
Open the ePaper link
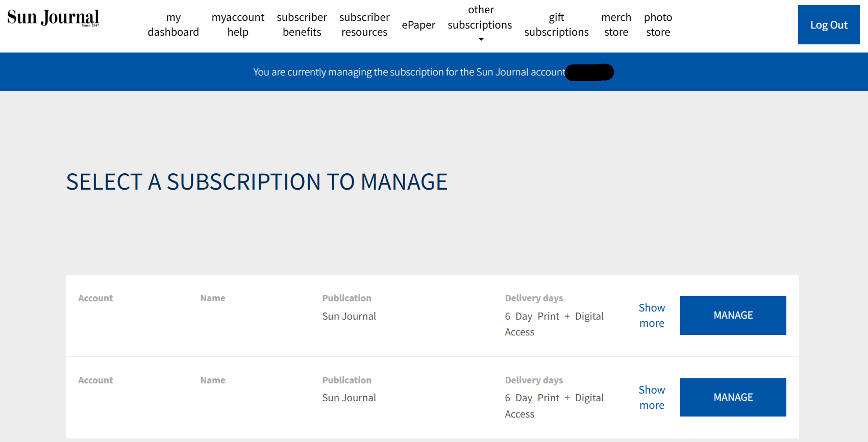point(418,25)
